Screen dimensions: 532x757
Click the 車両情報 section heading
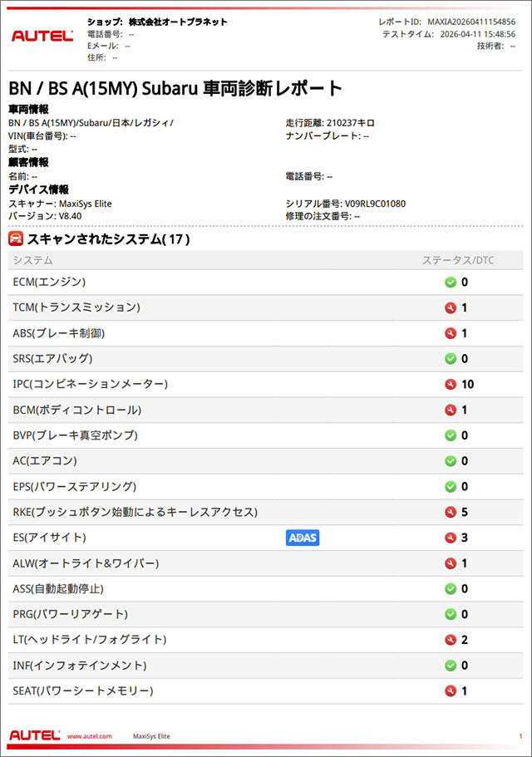pos(28,109)
